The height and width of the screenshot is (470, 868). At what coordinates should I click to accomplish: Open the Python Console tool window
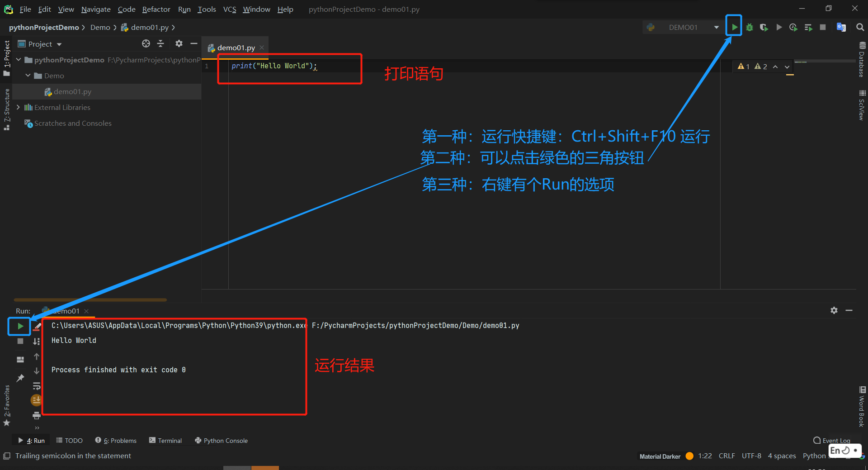(221, 441)
